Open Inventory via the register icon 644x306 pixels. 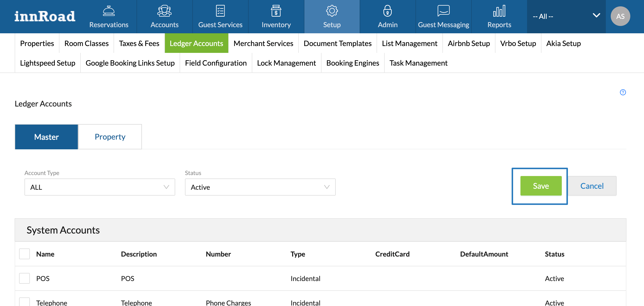pyautogui.click(x=276, y=11)
